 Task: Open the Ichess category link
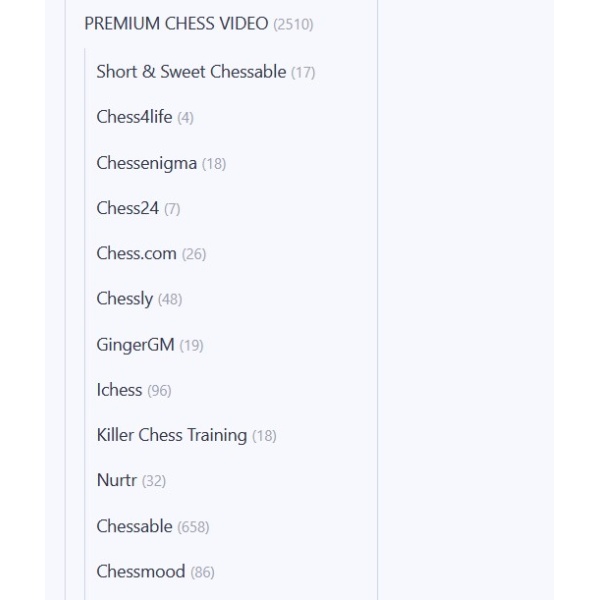tap(119, 390)
